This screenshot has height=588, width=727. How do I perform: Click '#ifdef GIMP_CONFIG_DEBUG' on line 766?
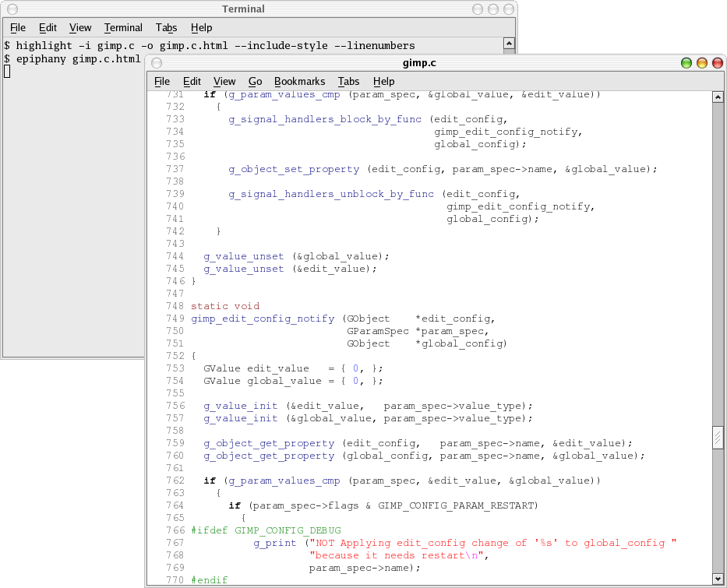(266, 530)
